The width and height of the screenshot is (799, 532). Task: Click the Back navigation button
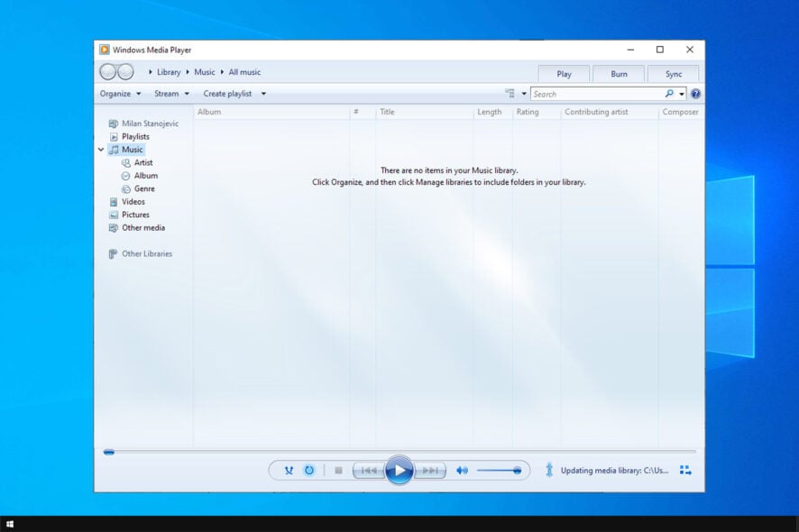click(107, 72)
